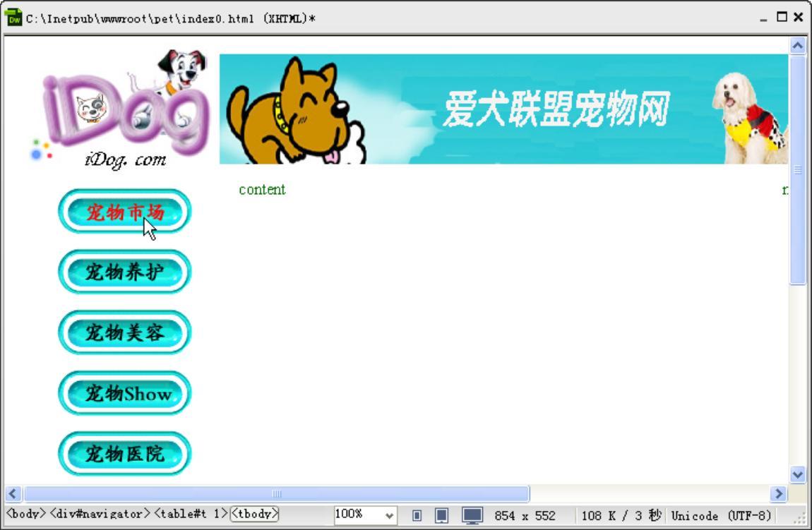Viewport: 812px width, 530px height.
Task: Click the horizontal scrollbar thumb
Action: tap(277, 494)
